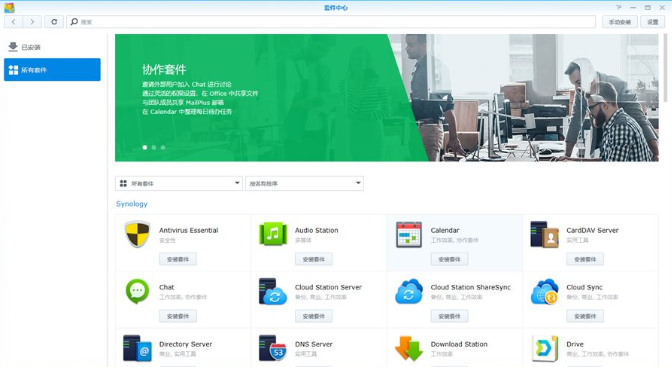Click the refresh icon in toolbar
The width and height of the screenshot is (672, 367).
click(54, 21)
